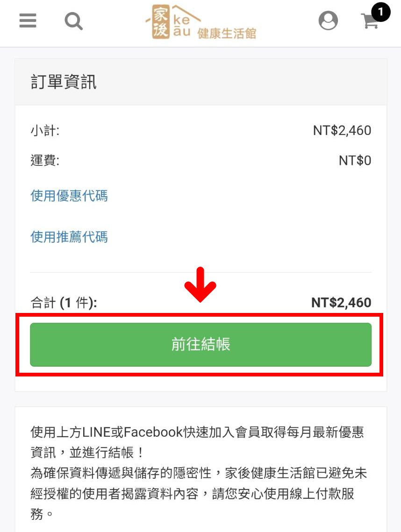
Task: Click the bold total amount NT$2,460
Action: coord(341,303)
